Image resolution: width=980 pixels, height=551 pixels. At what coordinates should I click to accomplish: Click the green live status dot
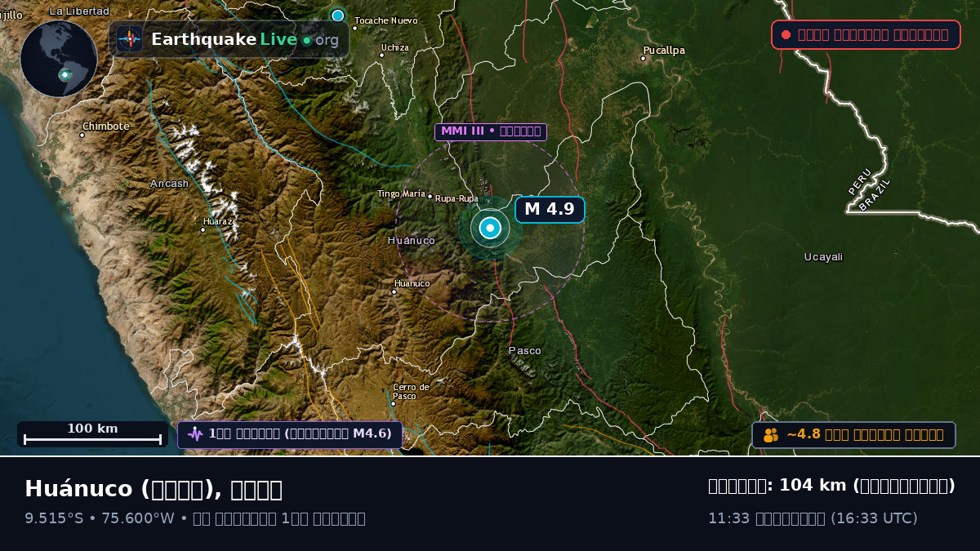coord(306,40)
